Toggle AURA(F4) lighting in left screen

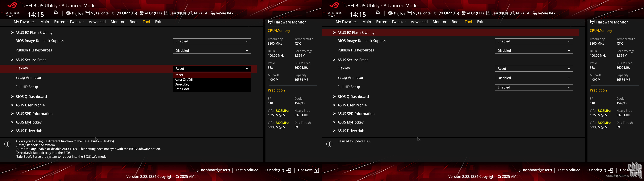[x=198, y=13]
